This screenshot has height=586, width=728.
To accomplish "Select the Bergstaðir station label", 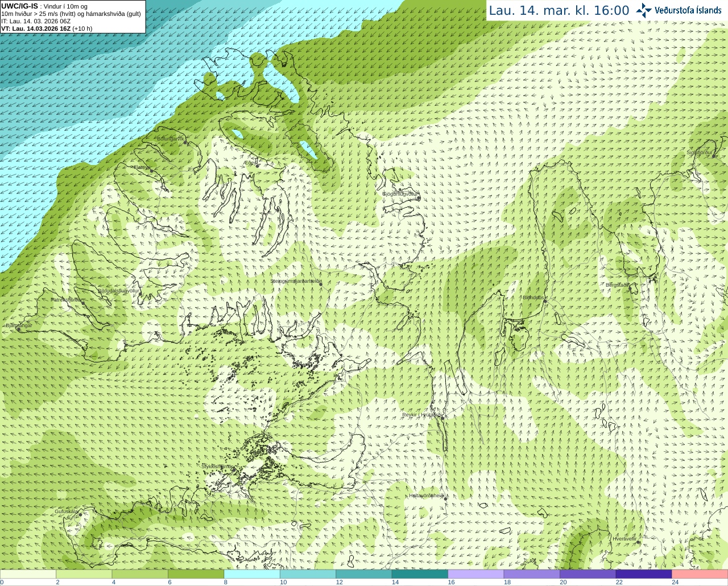I will pyautogui.click(x=617, y=285).
